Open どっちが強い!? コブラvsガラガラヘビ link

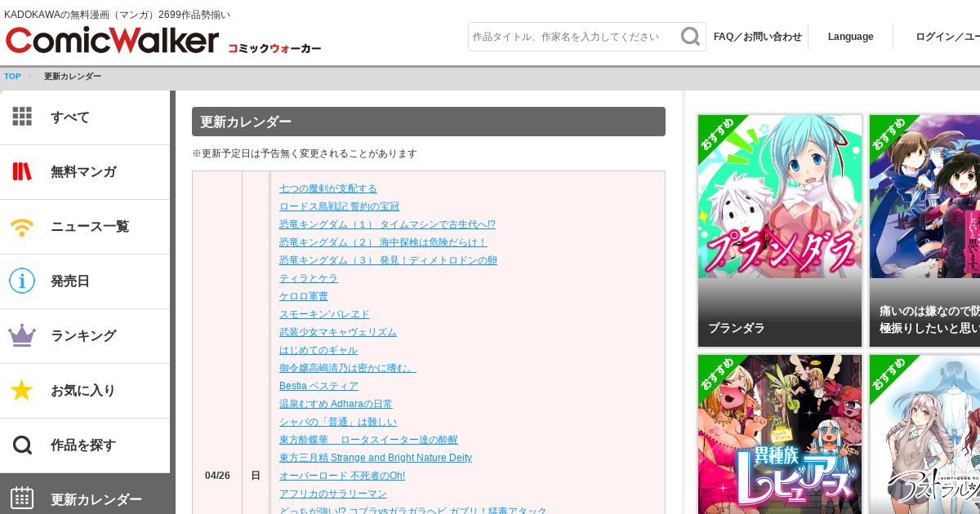(x=413, y=510)
